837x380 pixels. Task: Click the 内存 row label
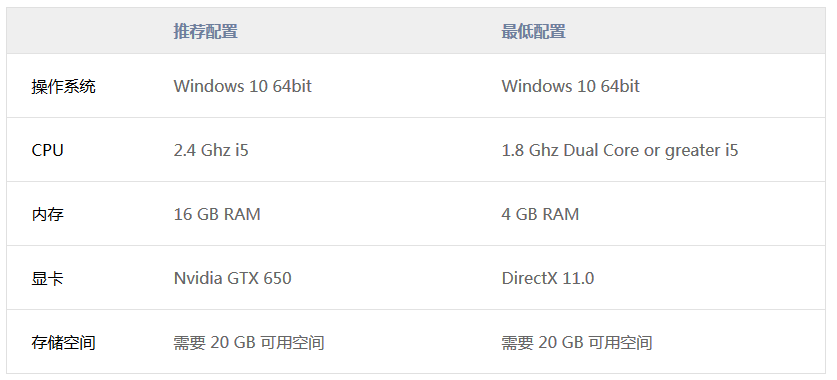point(48,215)
